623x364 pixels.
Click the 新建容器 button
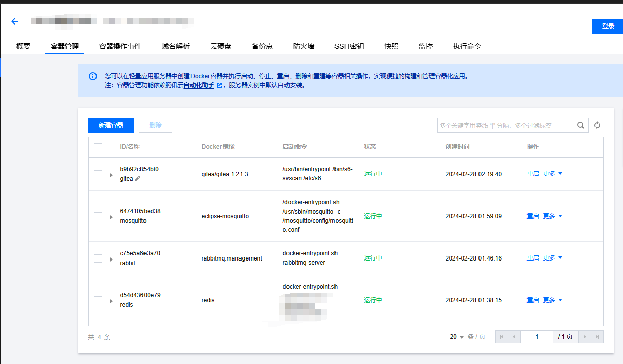[111, 125]
